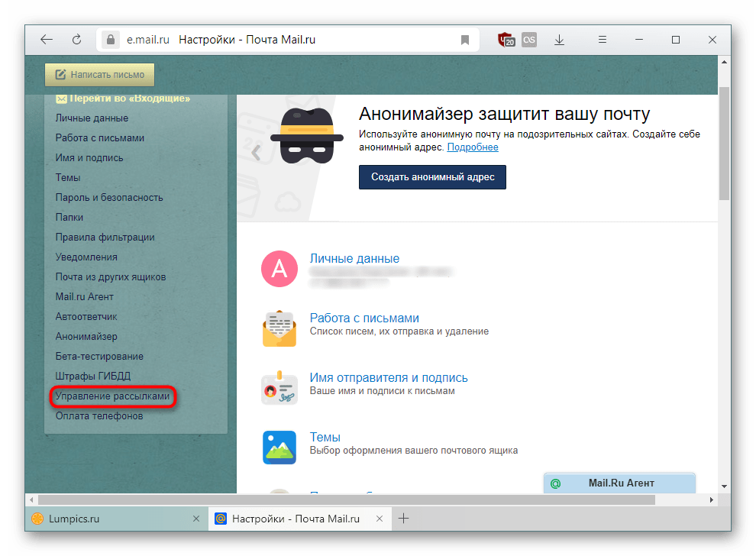This screenshot has height=556, width=756.
Task: Switch to Настройки - Почта Mail.ru tab
Action: (x=299, y=519)
